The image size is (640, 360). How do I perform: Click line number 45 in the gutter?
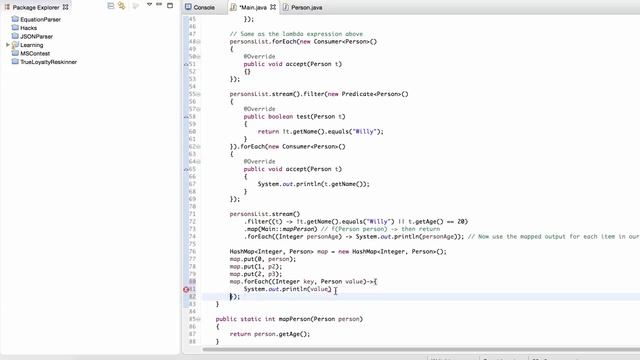tap(192, 19)
